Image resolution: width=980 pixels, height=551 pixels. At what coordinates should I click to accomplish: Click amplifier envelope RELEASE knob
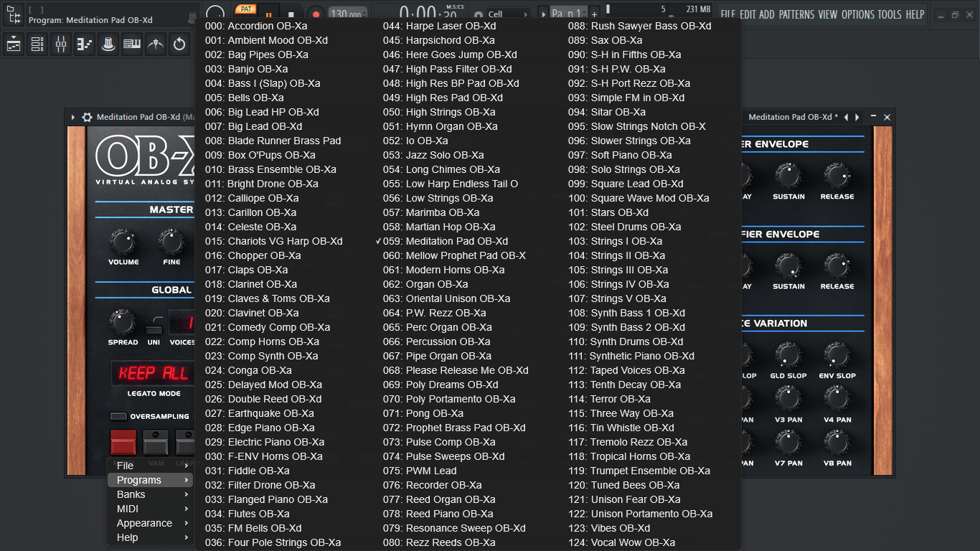coord(837,266)
